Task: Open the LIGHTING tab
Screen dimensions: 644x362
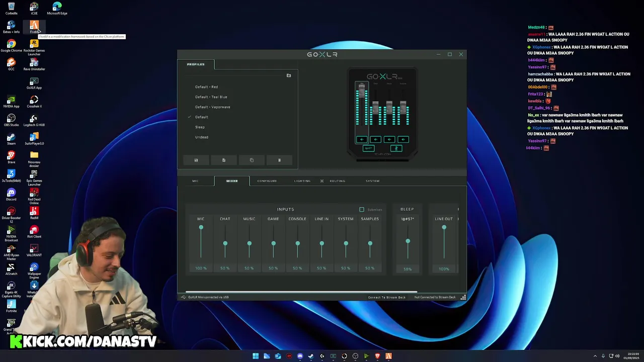Action: (302, 181)
